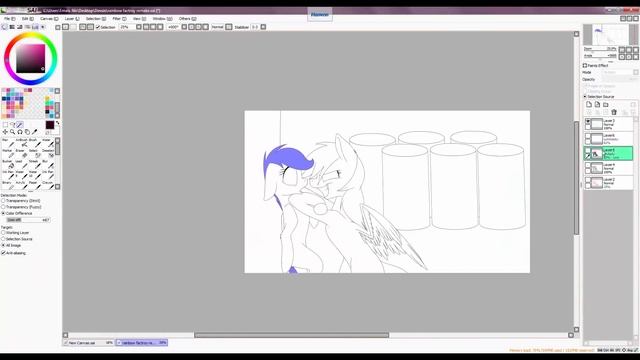
Task: Select the Rotate view tool
Action: (20, 132)
